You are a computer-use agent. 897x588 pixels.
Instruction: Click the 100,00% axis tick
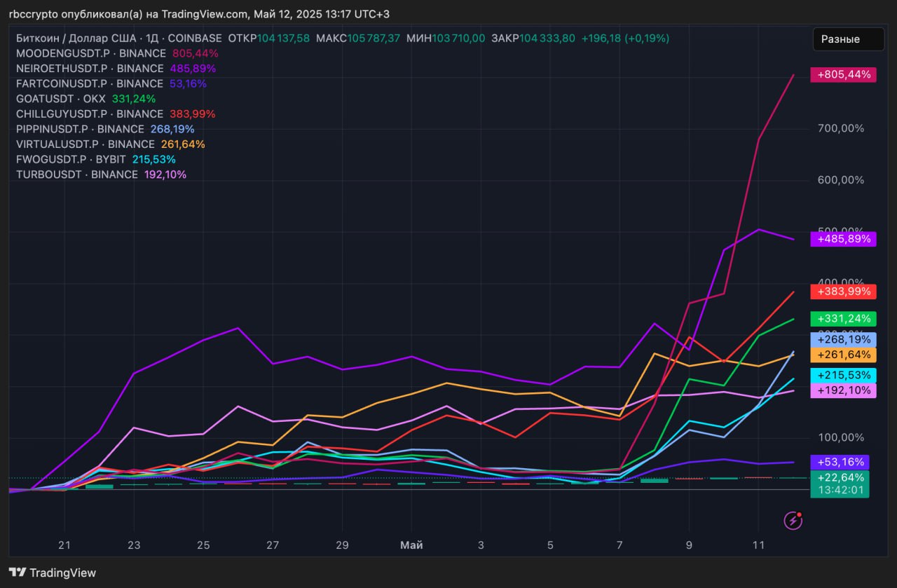click(840, 437)
